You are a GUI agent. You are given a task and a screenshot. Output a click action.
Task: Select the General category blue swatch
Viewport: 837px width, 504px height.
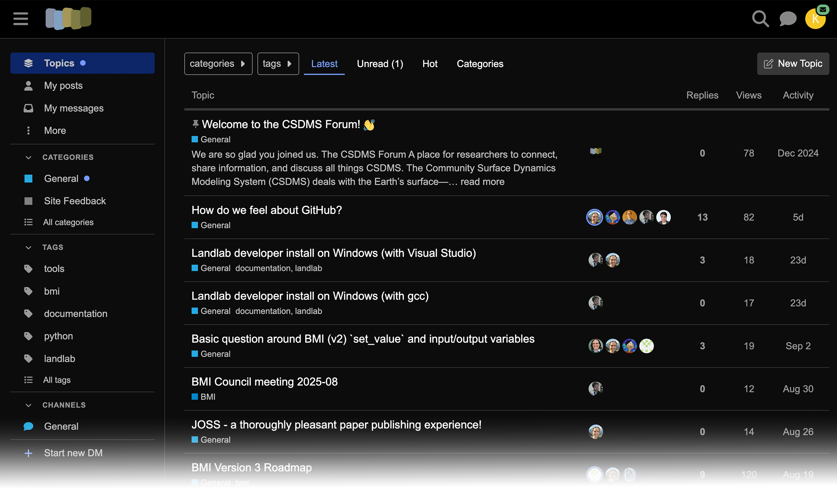[28, 178]
